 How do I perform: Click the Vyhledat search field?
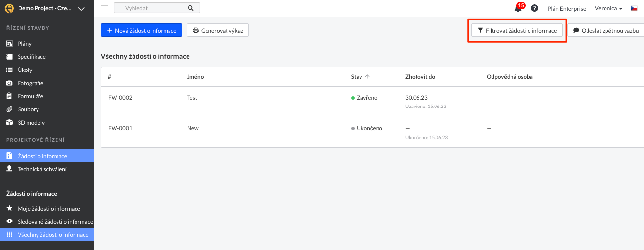(x=151, y=8)
